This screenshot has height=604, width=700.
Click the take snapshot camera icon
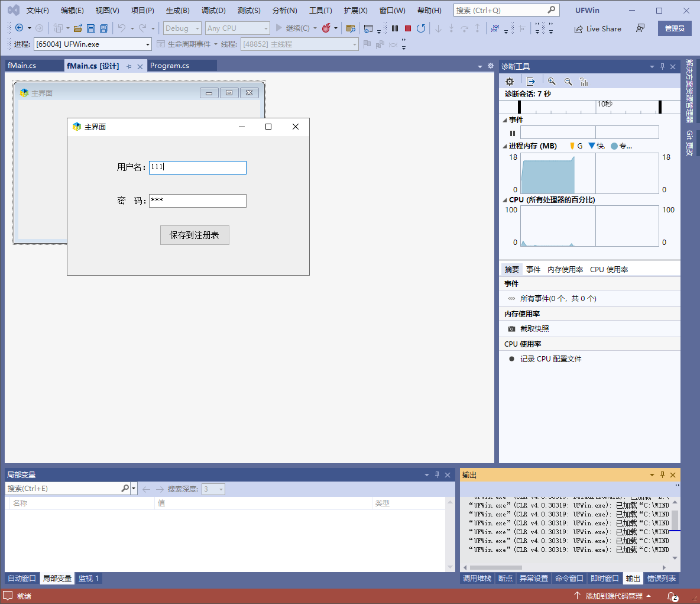[x=511, y=329]
